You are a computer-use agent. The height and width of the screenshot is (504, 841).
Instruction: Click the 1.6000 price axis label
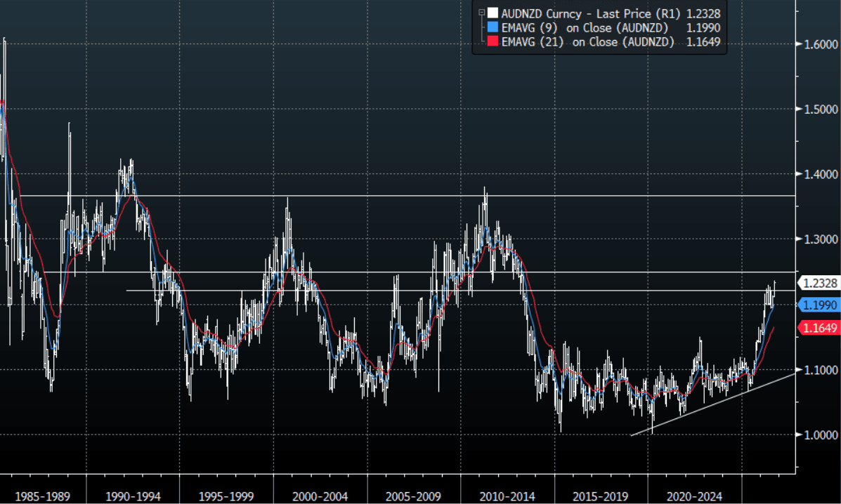(821, 44)
